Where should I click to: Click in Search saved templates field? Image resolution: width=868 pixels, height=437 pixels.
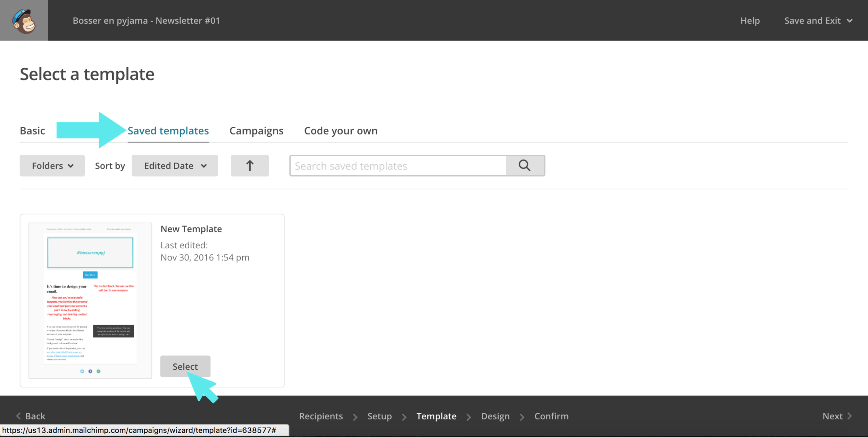coord(398,166)
